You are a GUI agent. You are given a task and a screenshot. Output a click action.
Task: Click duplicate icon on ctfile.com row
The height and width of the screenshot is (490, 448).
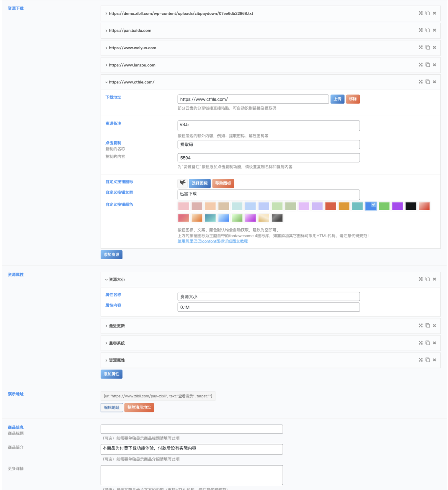(x=427, y=82)
